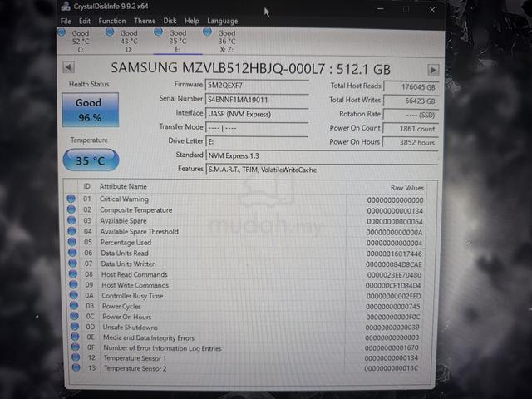Click the Features field with S.M.A.R.T., TRIM
The image size is (532, 399).
[x=322, y=170]
